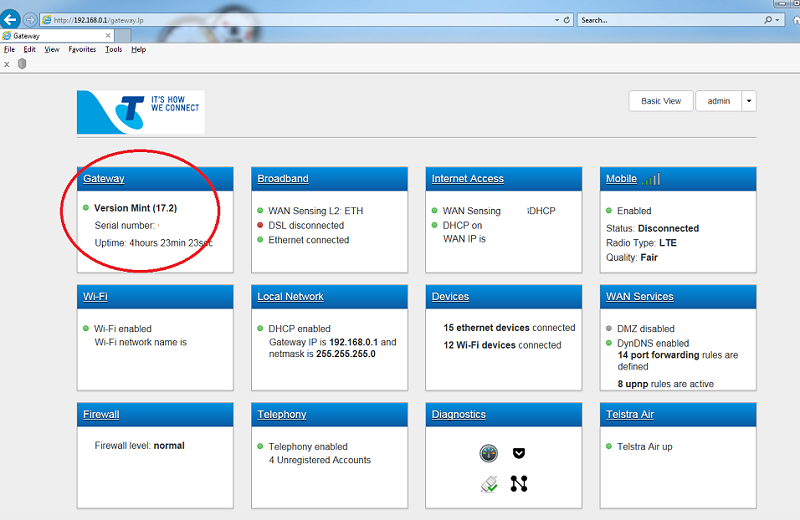The width and height of the screenshot is (800, 520).
Task: Close the toolbar with the x icon
Action: [7, 64]
